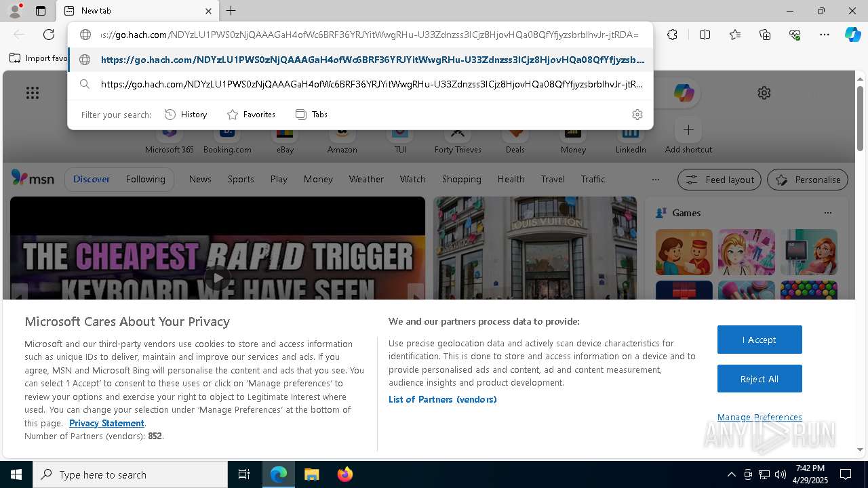Open Import favorites bookmark item
Viewport: 868px width, 488px height.
(39, 58)
